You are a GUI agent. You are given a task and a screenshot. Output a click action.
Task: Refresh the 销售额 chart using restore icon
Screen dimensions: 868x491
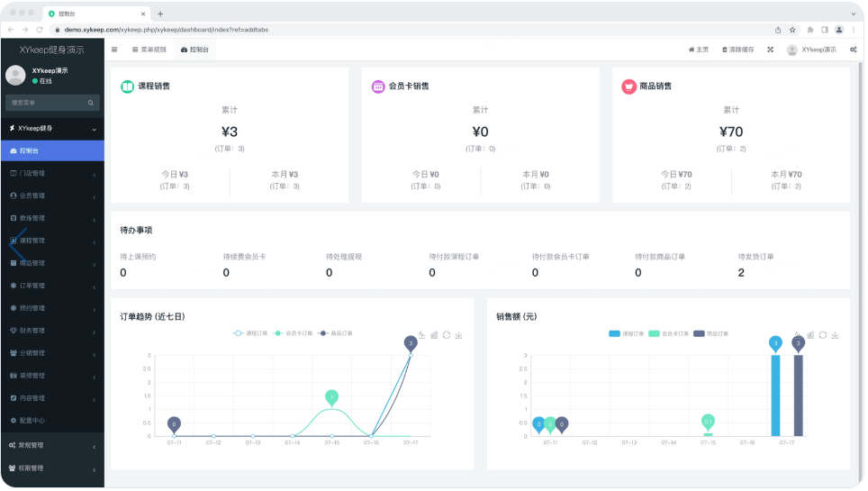click(x=822, y=334)
